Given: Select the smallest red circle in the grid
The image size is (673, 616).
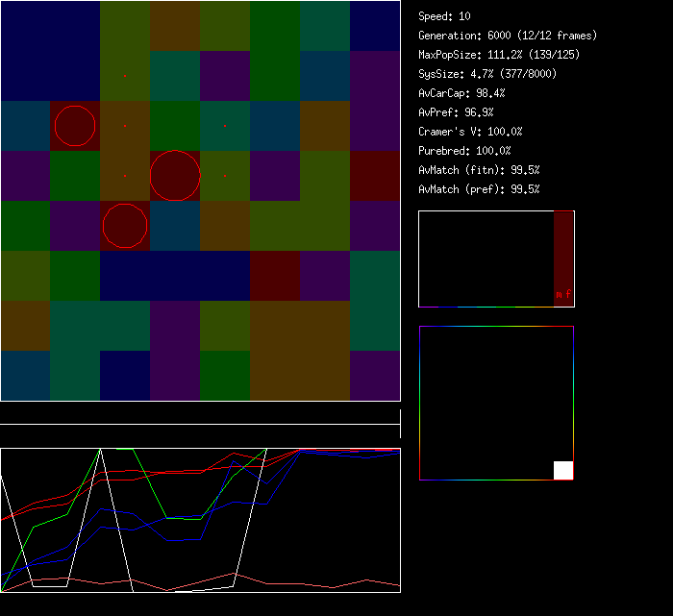Looking at the screenshot, I should pyautogui.click(x=75, y=126).
